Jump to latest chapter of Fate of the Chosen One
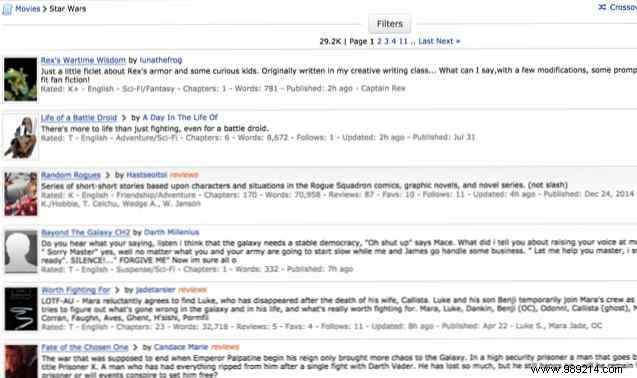Viewport: 637px width, 378px height. click(135, 348)
